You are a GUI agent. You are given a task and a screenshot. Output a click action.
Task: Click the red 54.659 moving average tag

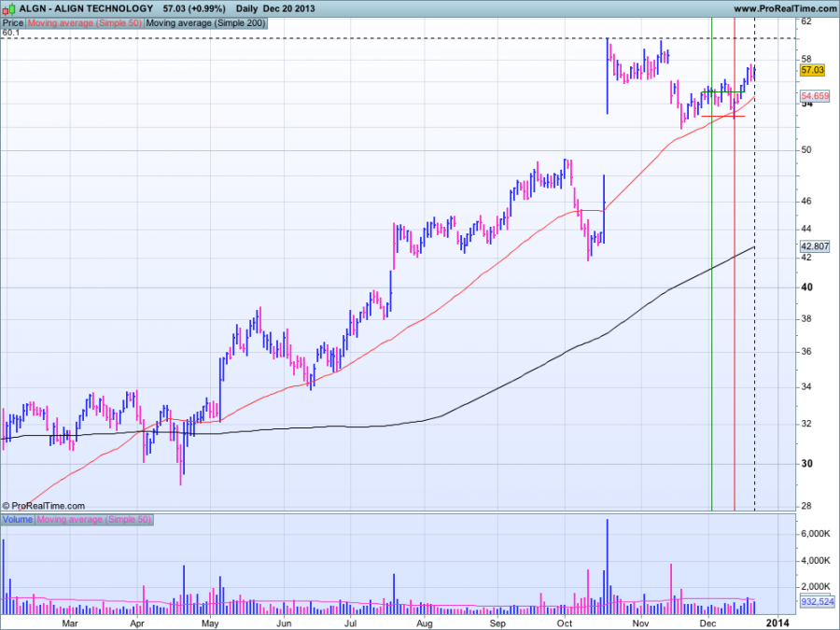(814, 96)
